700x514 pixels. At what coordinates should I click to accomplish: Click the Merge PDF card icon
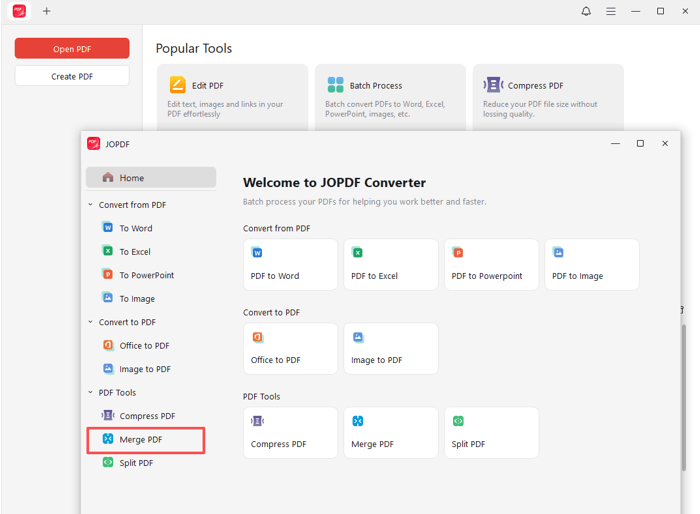(x=358, y=421)
